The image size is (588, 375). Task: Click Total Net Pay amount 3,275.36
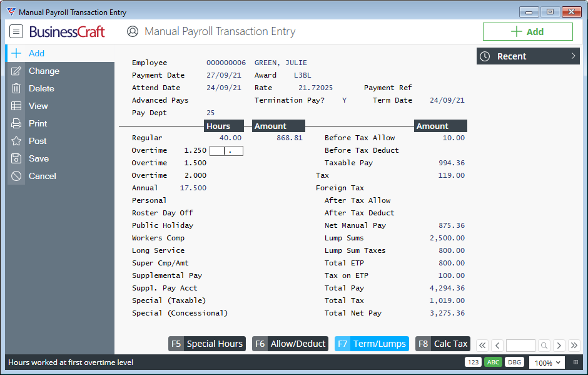[x=447, y=313]
